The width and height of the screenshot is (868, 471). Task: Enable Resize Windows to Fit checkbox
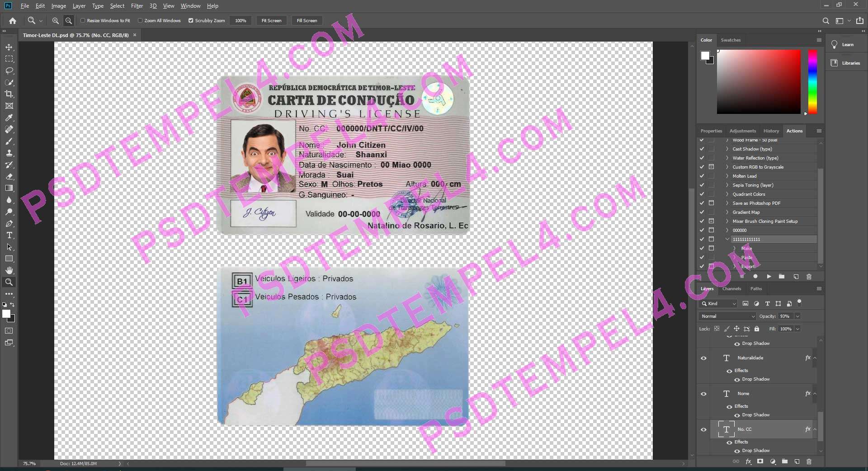click(x=83, y=21)
